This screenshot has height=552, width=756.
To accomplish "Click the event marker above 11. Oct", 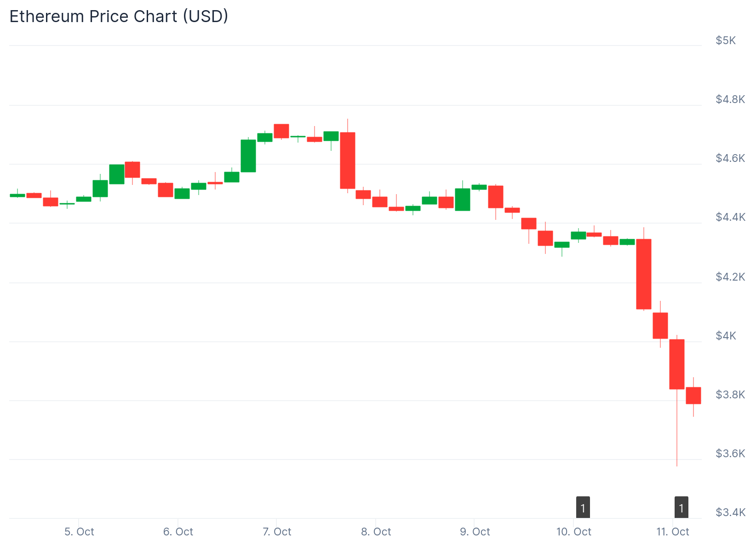I will 682,508.
